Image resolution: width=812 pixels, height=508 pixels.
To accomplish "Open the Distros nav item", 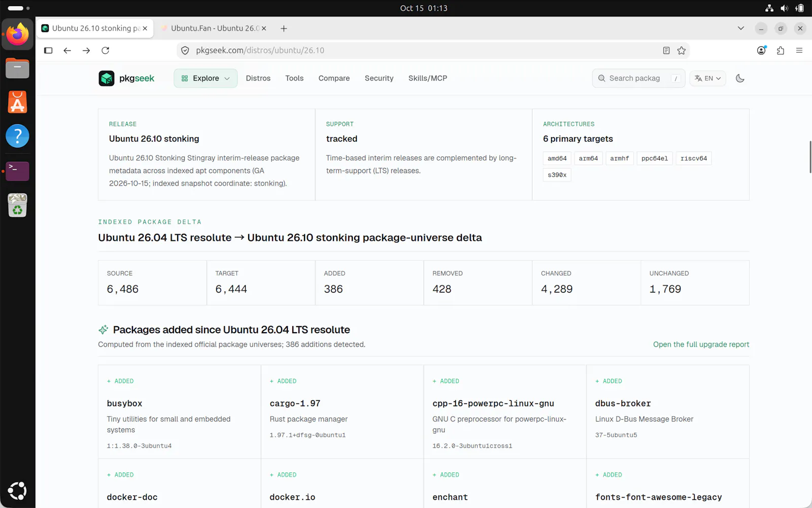I will [258, 78].
